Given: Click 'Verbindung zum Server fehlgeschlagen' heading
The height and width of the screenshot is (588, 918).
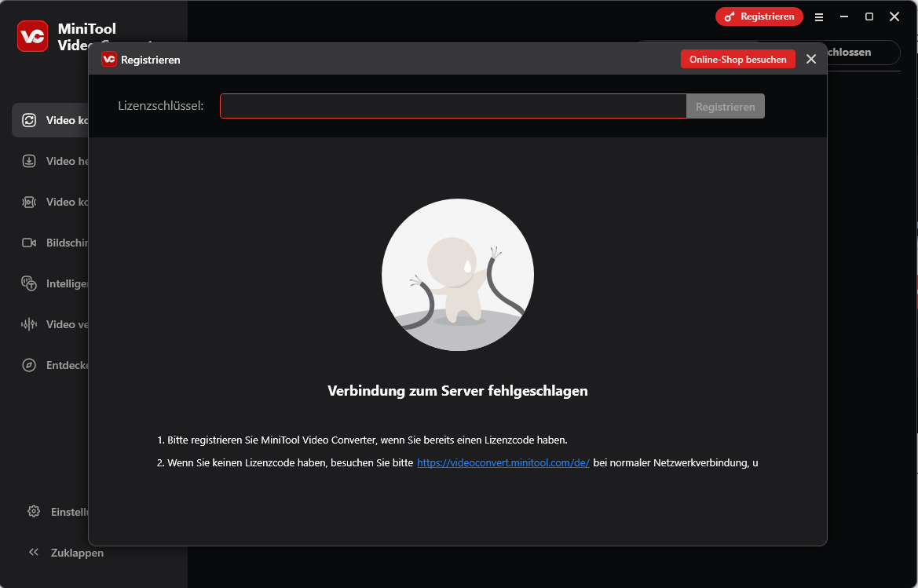Looking at the screenshot, I should coord(457,391).
